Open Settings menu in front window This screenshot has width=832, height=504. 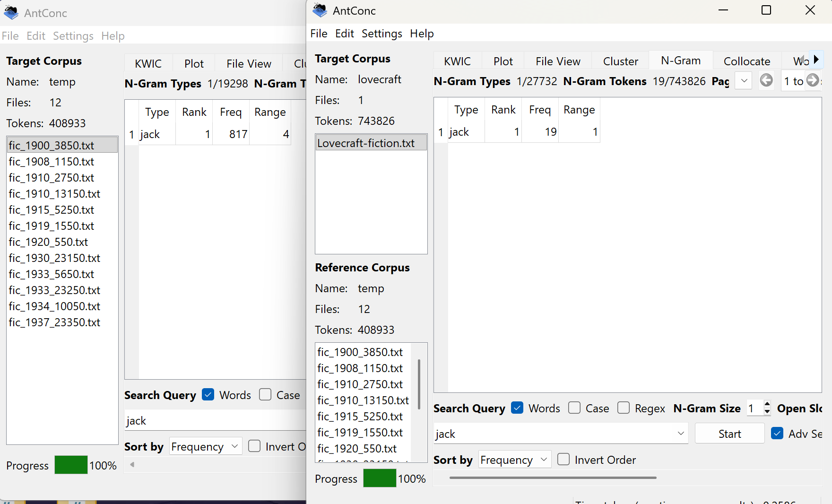click(381, 34)
